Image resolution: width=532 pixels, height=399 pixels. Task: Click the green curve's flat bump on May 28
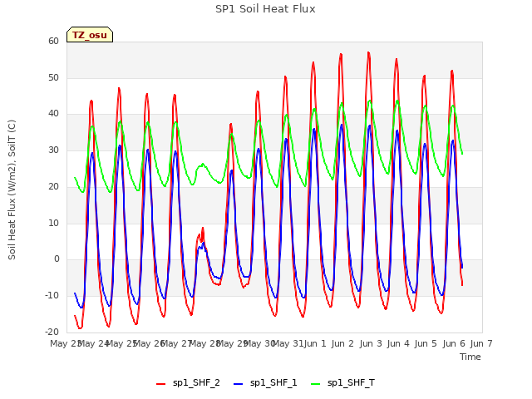[x=202, y=165]
